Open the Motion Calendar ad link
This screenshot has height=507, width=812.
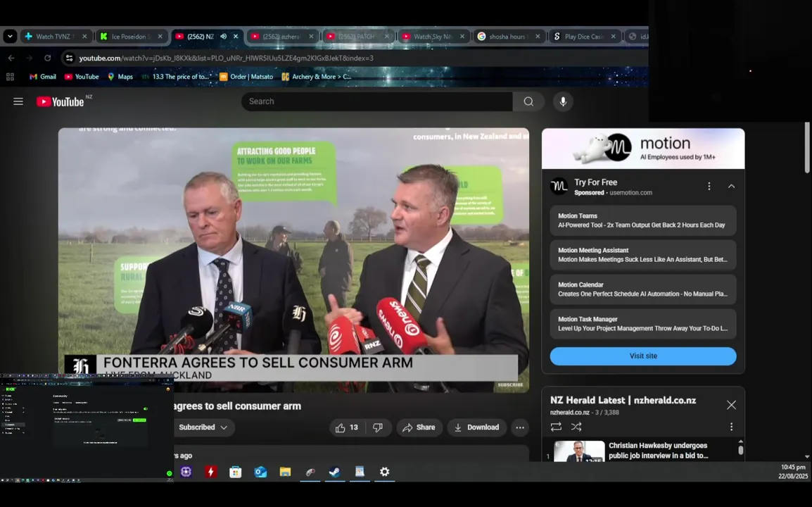[x=643, y=289]
